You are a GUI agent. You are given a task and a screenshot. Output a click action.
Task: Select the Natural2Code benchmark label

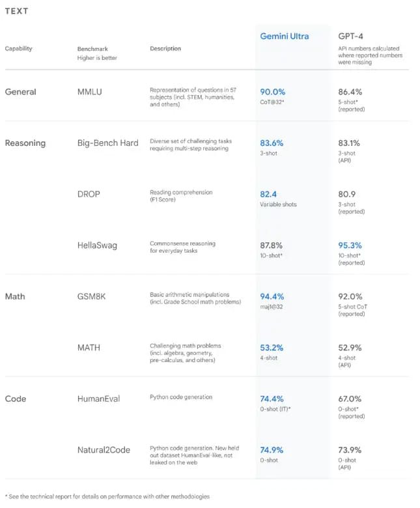click(x=105, y=449)
